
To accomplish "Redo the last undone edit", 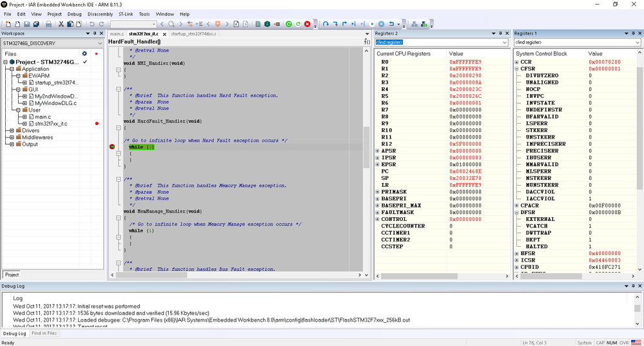I will pos(101,24).
